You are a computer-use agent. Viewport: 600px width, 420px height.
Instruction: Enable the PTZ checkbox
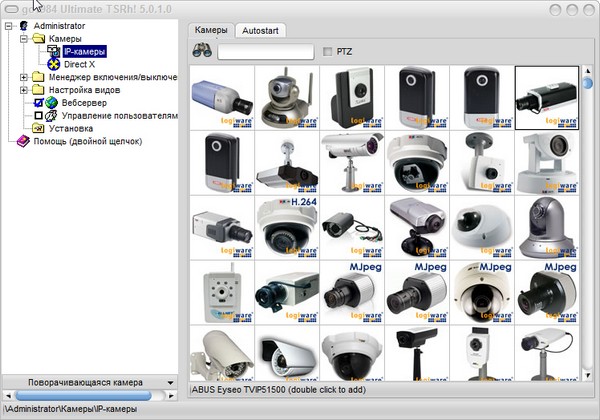tap(329, 51)
